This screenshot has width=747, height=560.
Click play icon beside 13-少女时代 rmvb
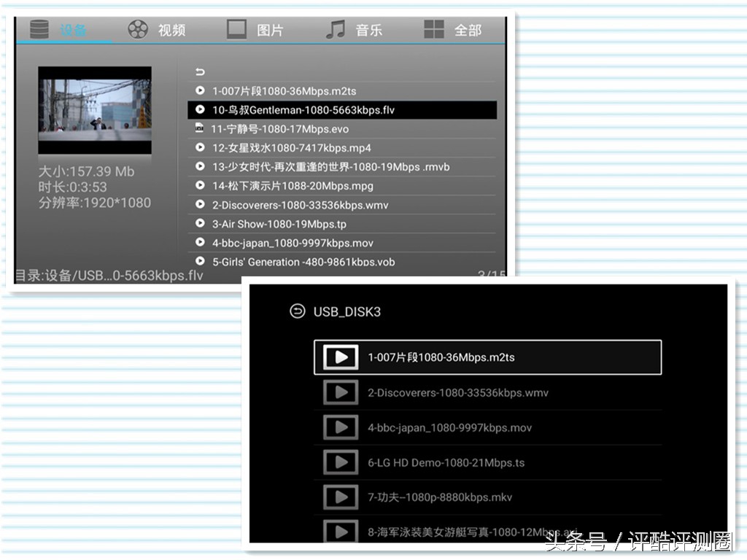pyautogui.click(x=200, y=167)
